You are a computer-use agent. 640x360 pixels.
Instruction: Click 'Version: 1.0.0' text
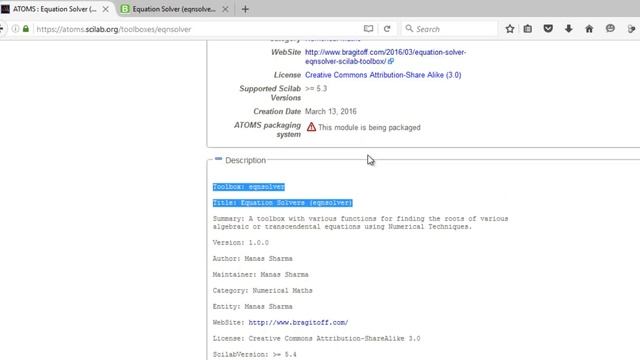[240, 242]
